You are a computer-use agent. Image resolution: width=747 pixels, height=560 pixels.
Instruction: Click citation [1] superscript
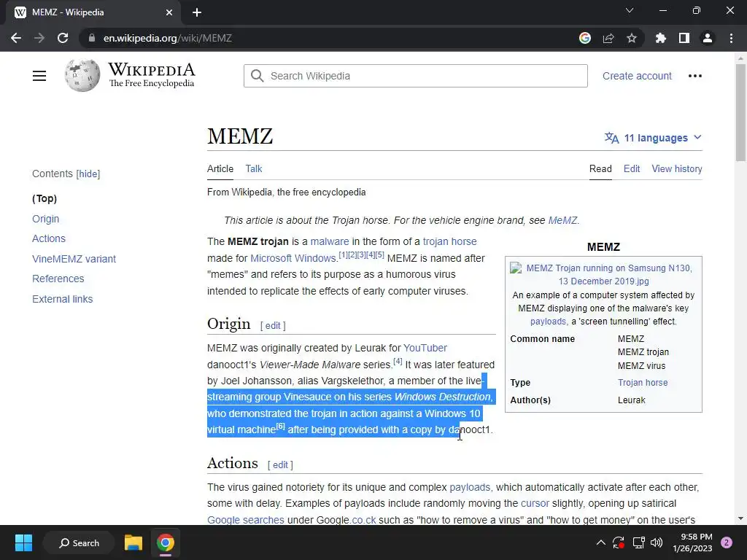(343, 254)
